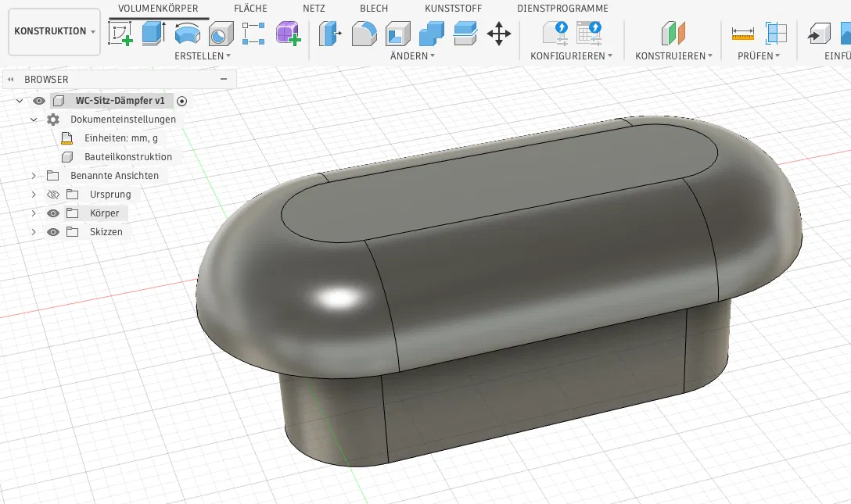Open the ÄNDERN dropdown menu

412,55
